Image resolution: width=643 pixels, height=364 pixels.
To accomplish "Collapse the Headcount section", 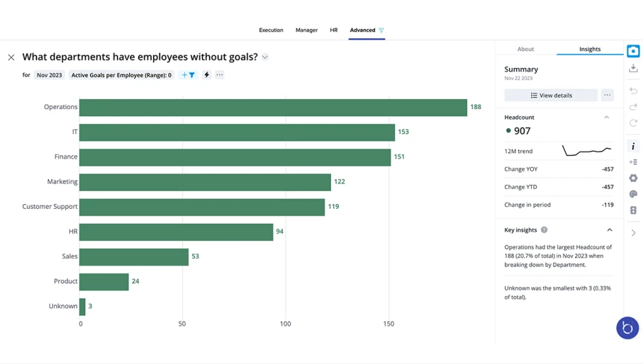I will pos(606,117).
